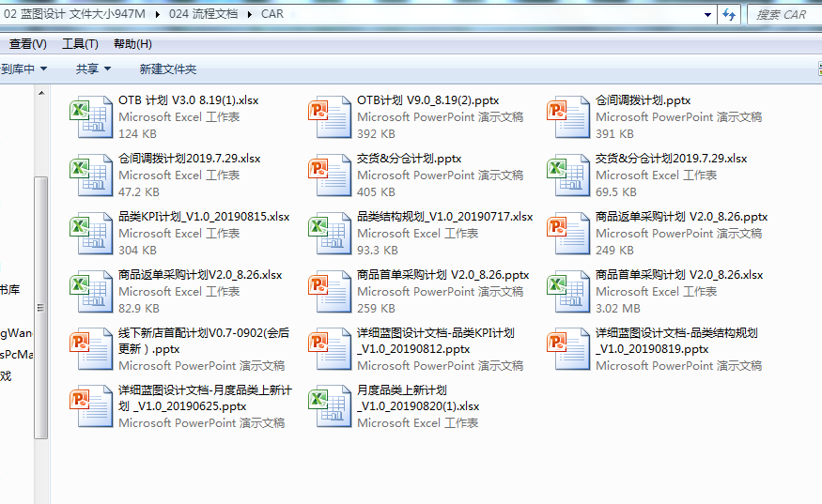The width and height of the screenshot is (822, 504).
Task: Click the refresh button beside the address bar
Action: (729, 14)
